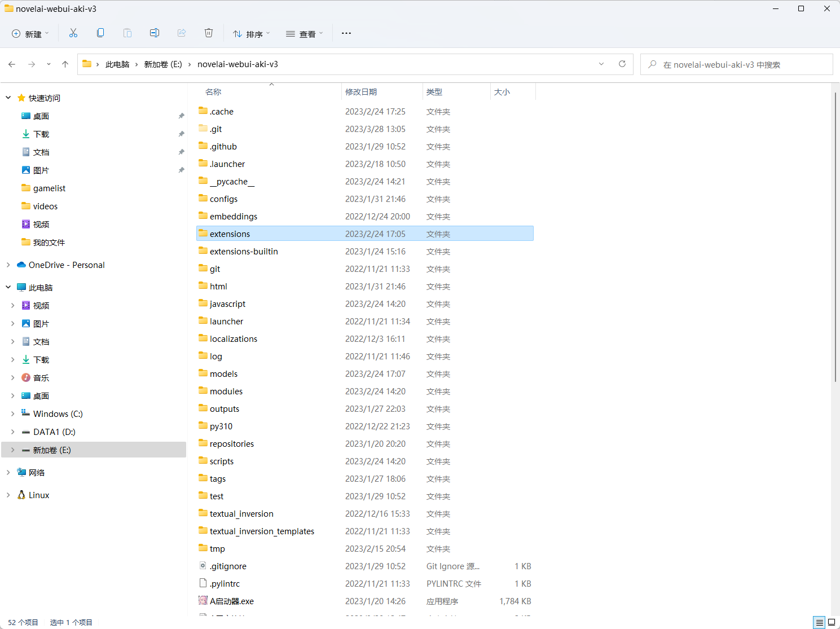
Task: Go up one folder level arrow
Action: [x=65, y=64]
